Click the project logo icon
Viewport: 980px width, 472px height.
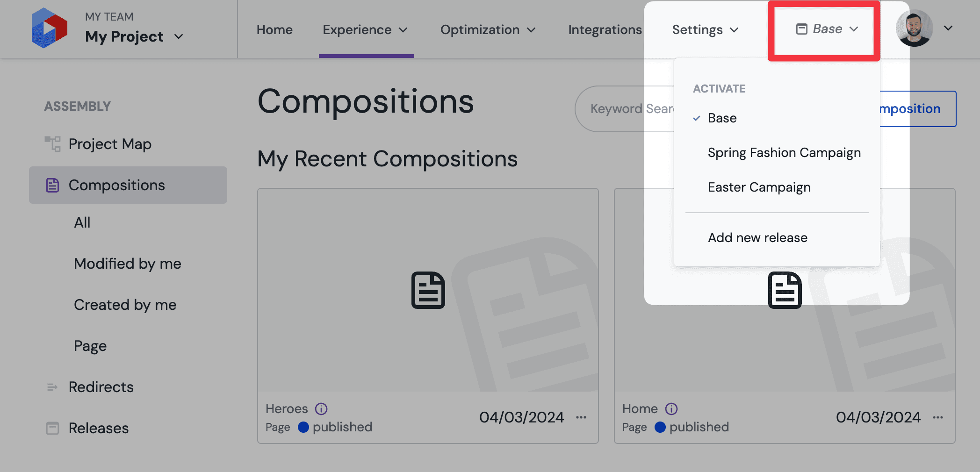pyautogui.click(x=49, y=28)
